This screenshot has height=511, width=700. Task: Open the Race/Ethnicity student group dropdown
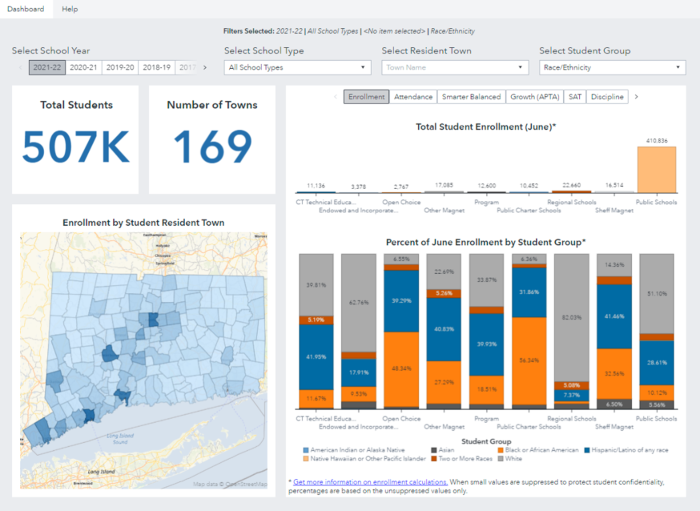611,68
